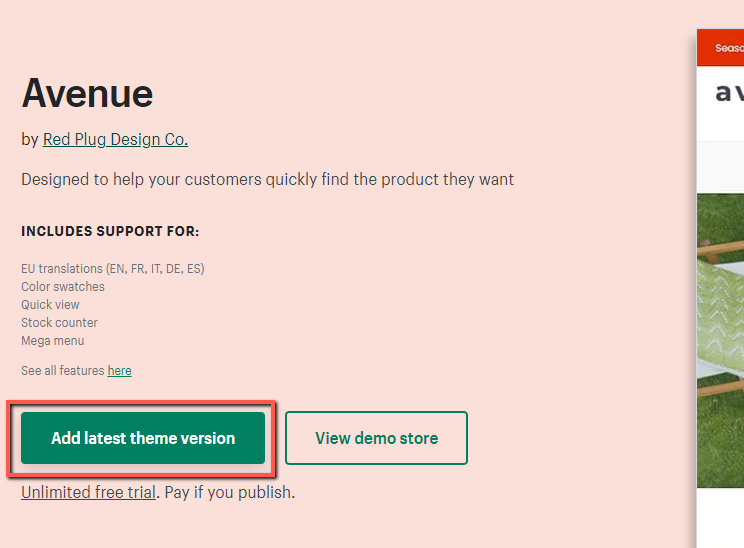
Task: Select the EU translations feature line
Action: (x=113, y=269)
